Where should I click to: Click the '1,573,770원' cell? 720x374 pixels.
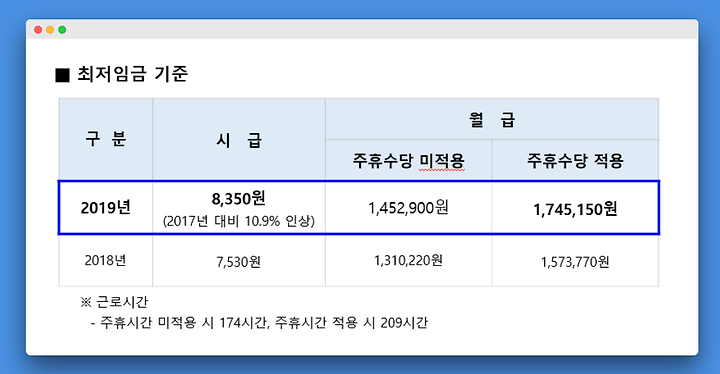[575, 262]
